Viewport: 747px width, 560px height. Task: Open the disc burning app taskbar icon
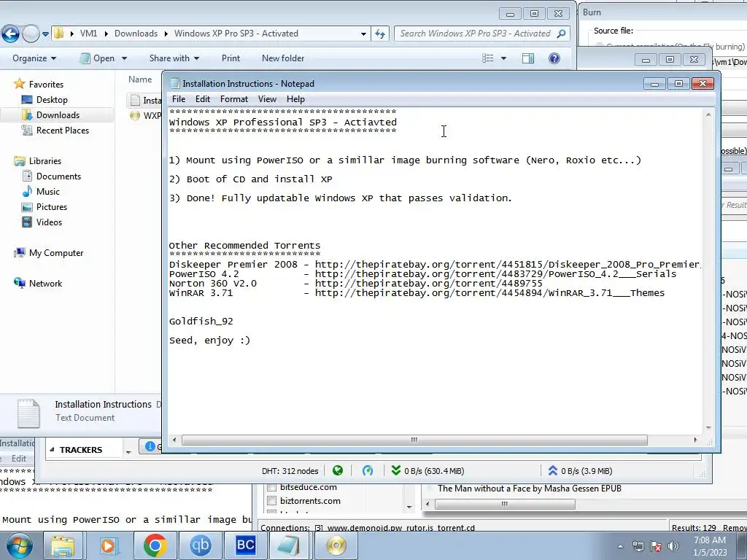[x=336, y=545]
